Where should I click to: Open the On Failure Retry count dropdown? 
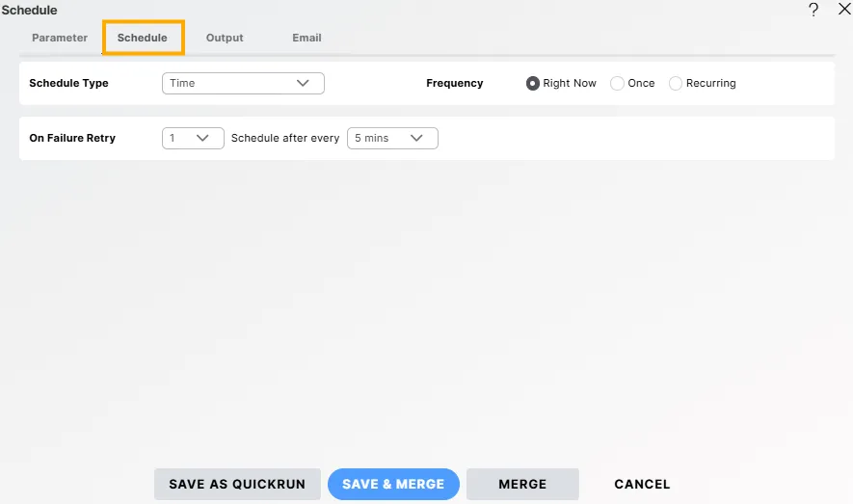pos(193,138)
